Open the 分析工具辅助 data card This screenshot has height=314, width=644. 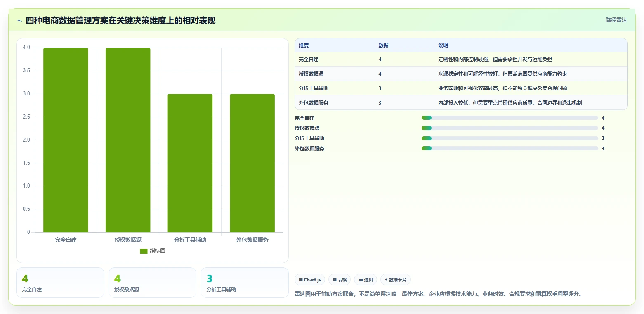pos(245,283)
